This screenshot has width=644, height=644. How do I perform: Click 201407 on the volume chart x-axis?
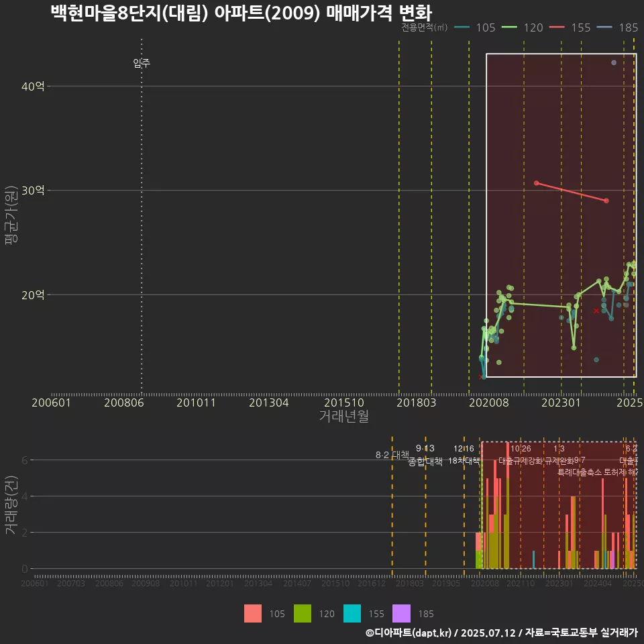pos(297,583)
